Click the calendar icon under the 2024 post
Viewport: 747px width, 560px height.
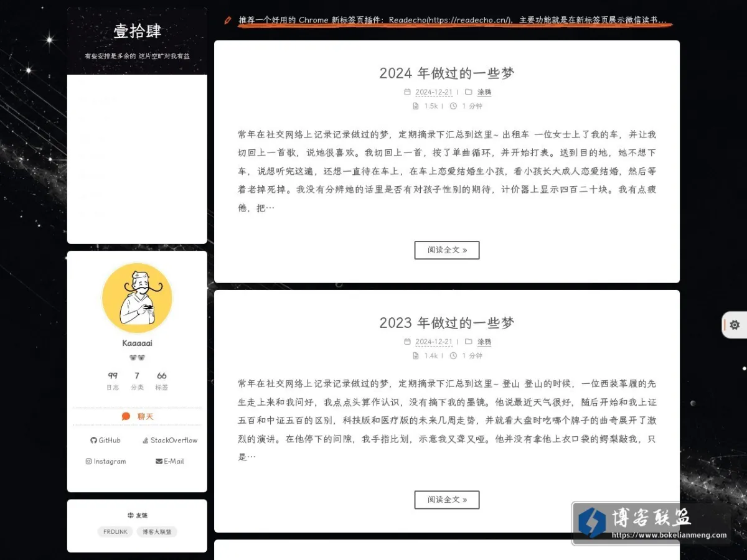(x=407, y=92)
